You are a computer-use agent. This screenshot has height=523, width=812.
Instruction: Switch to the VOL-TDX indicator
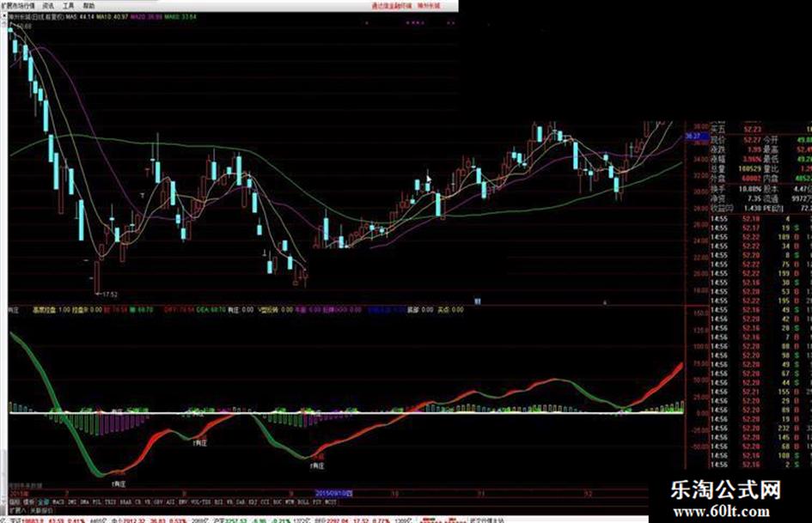201,502
